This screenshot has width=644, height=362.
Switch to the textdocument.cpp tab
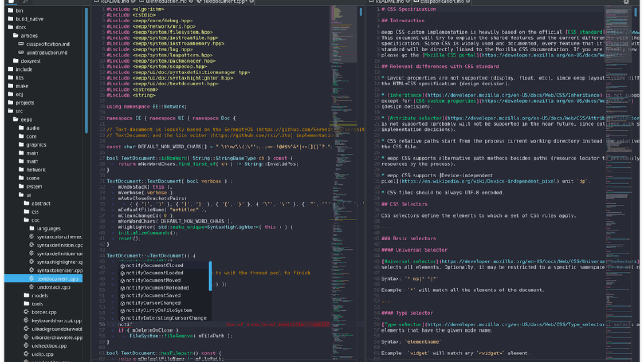point(225,2)
